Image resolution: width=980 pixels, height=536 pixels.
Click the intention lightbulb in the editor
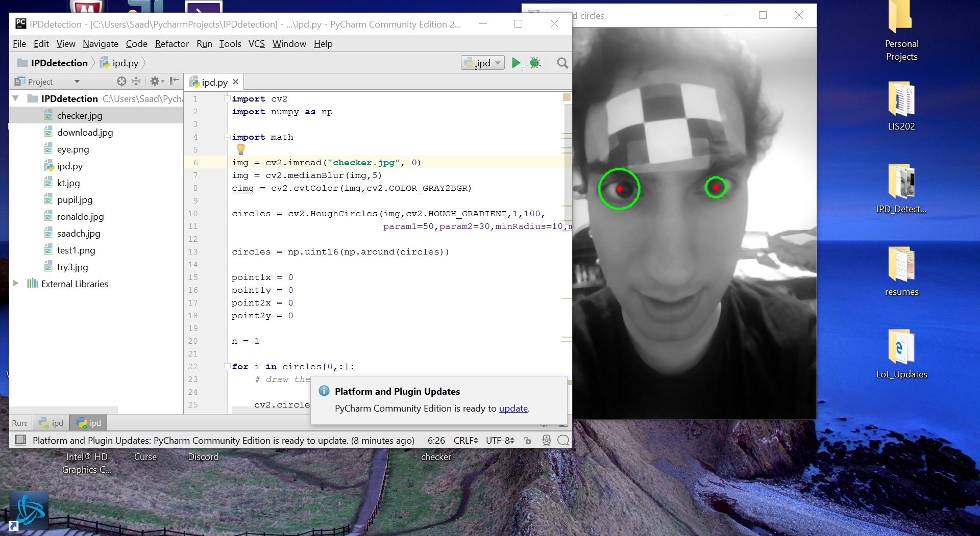[241, 149]
